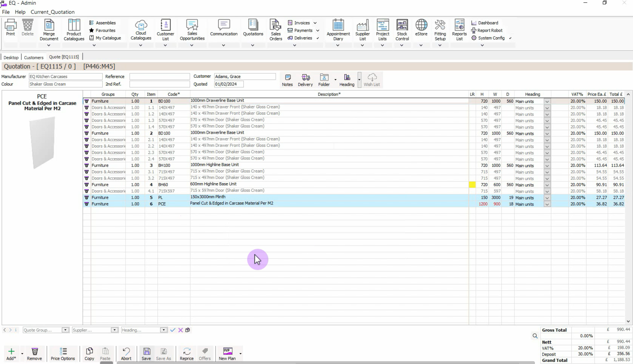Open Stock Control

[402, 30]
